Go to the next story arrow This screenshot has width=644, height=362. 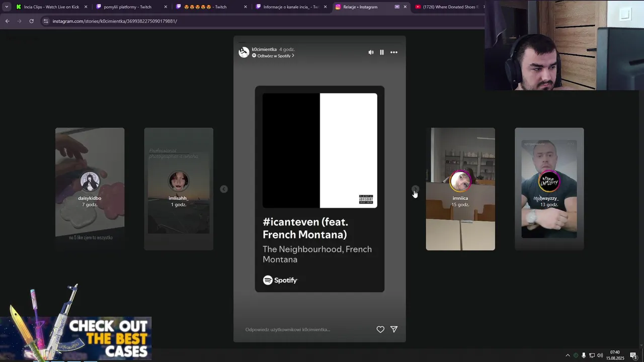click(x=415, y=189)
